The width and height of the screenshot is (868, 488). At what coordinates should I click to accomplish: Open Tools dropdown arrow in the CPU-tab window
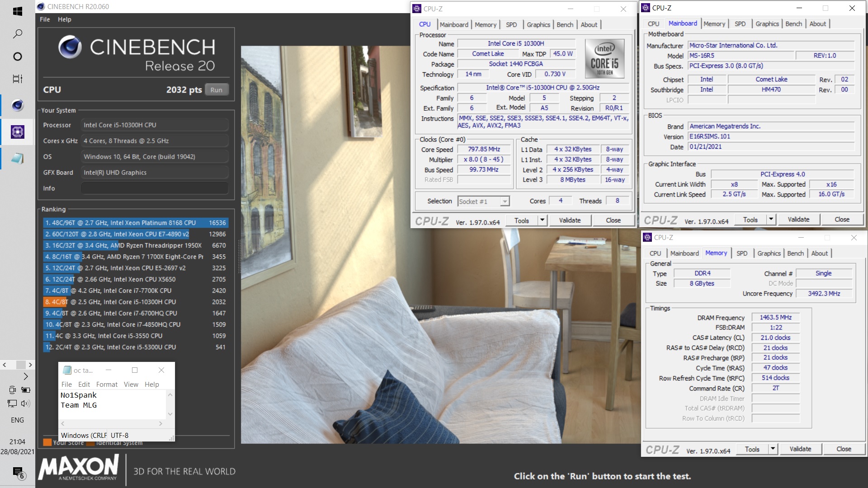tap(542, 221)
